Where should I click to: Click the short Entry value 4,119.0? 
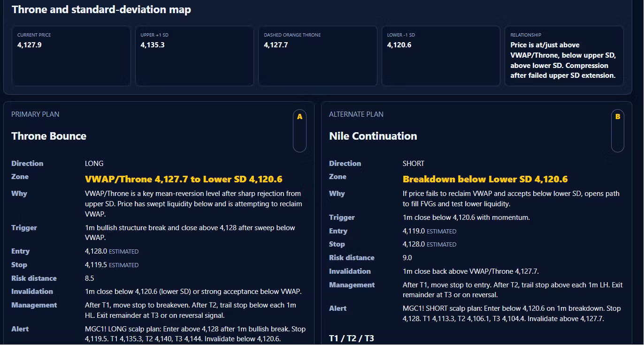(414, 231)
